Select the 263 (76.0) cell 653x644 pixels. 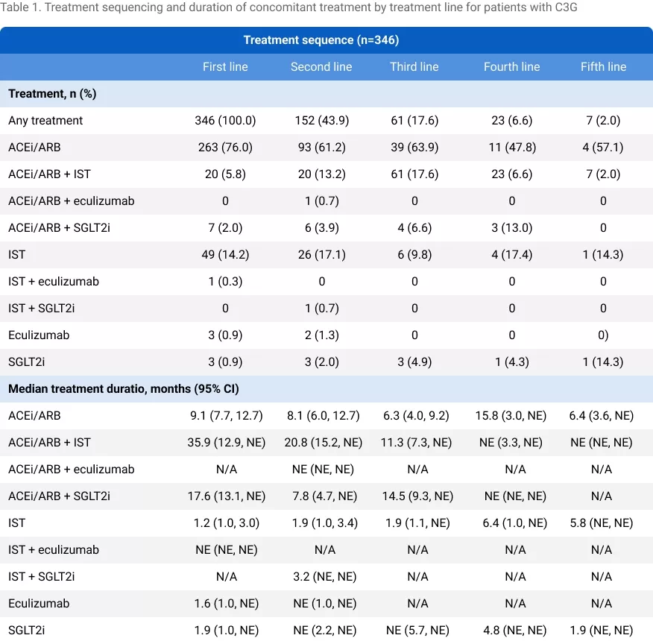coord(225,148)
